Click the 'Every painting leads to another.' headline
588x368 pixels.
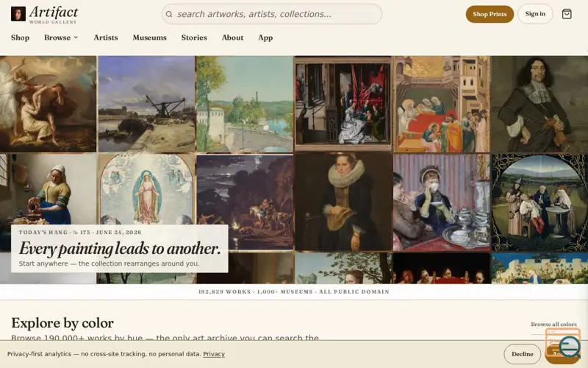119,248
